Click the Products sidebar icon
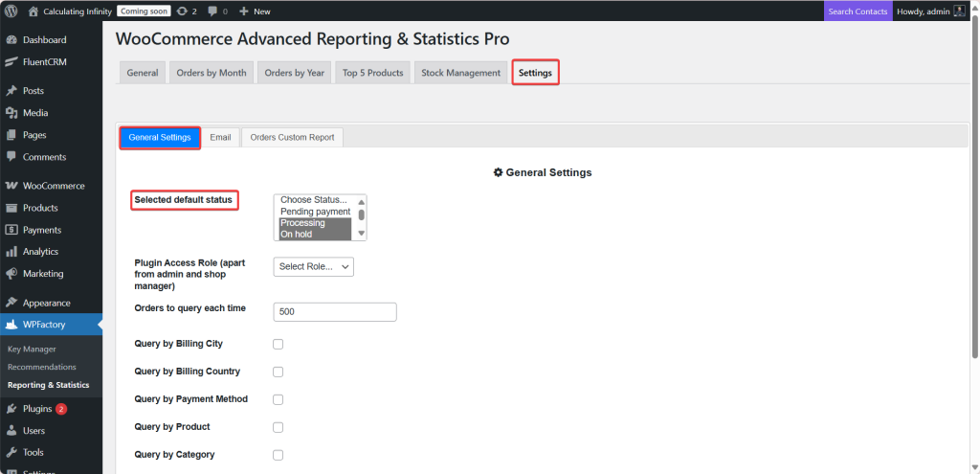 pyautogui.click(x=11, y=208)
